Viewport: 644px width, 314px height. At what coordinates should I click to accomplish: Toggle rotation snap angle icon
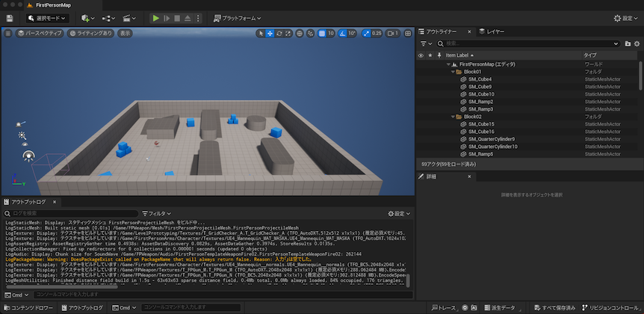coord(343,34)
